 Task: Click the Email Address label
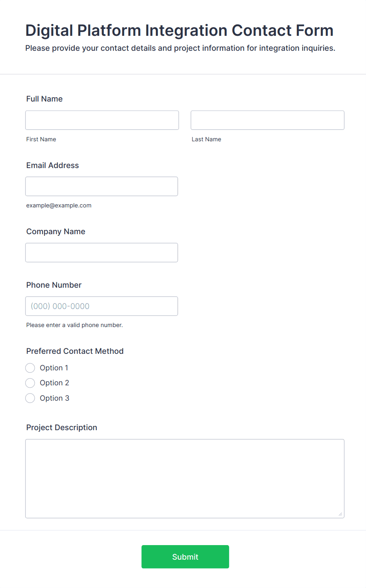point(53,165)
